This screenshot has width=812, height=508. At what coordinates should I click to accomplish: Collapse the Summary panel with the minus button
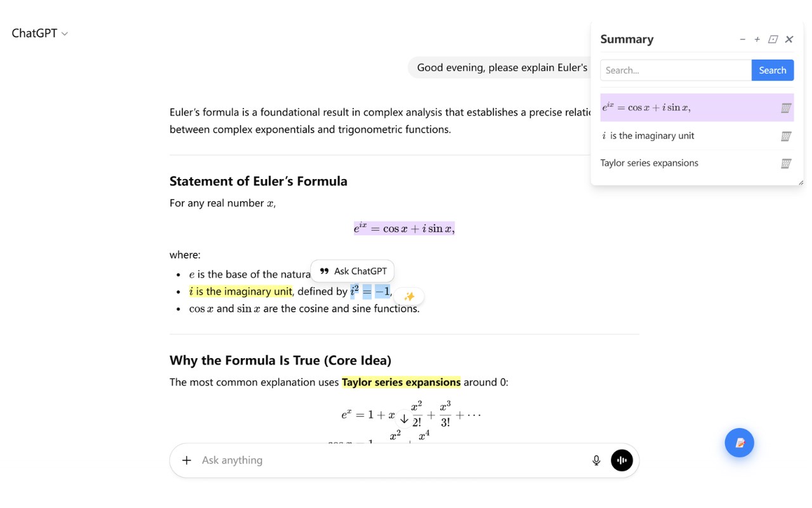742,39
